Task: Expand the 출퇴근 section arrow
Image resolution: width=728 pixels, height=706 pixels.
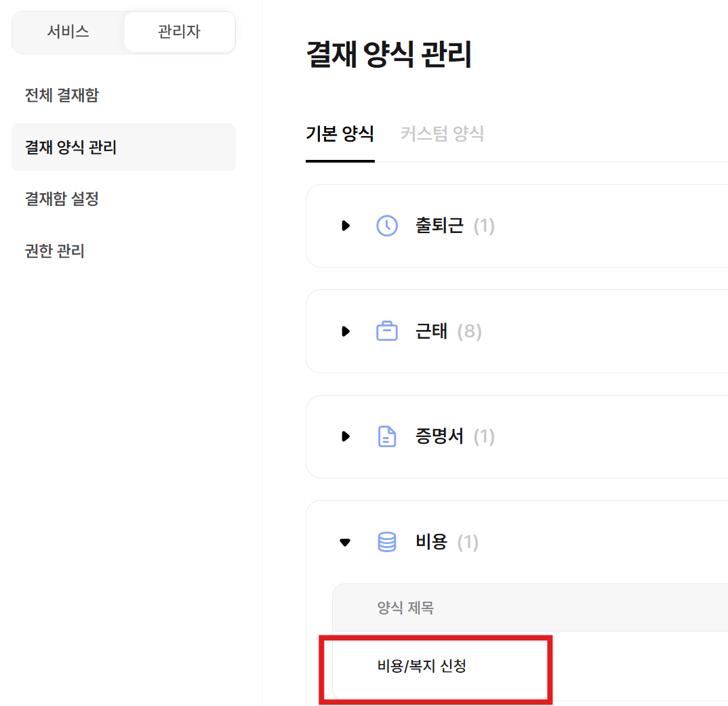Action: [x=346, y=226]
